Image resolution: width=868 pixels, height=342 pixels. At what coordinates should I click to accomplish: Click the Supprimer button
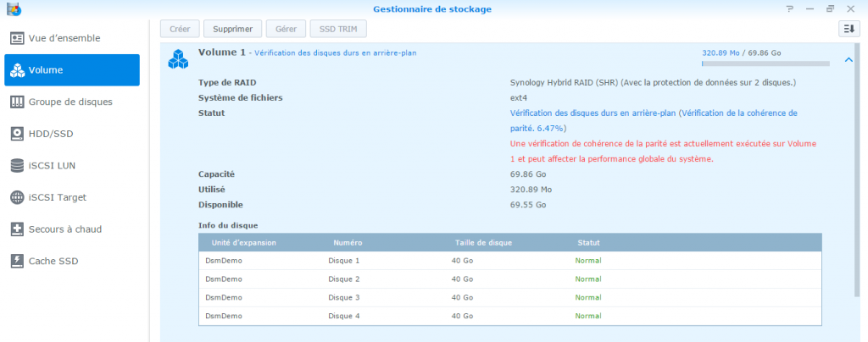[x=232, y=29]
